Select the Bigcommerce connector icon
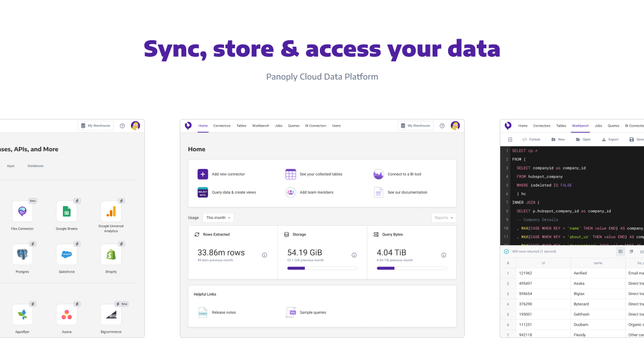The image size is (644, 338). pyautogui.click(x=111, y=314)
